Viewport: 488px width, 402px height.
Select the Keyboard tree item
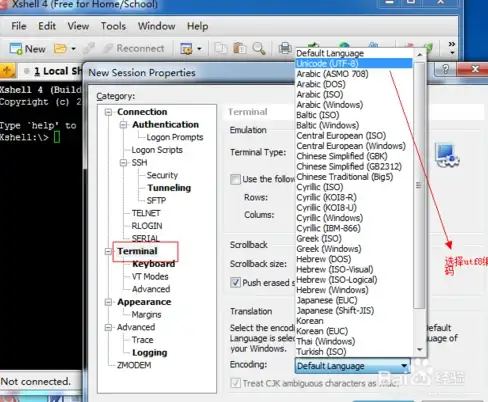click(153, 264)
